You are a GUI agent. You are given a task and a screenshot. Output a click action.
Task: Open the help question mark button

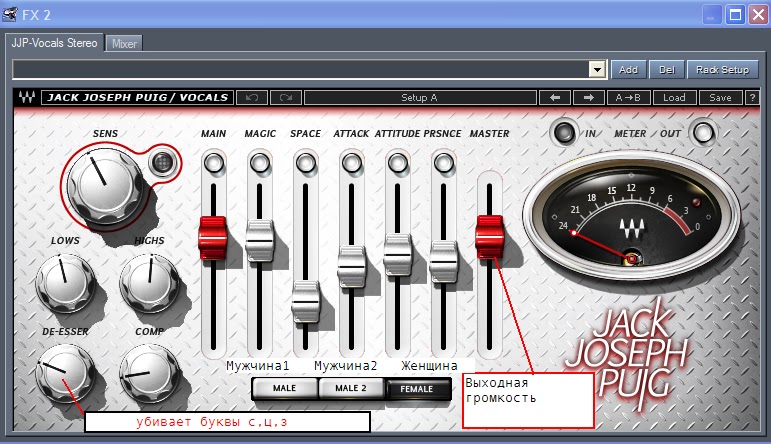point(752,97)
